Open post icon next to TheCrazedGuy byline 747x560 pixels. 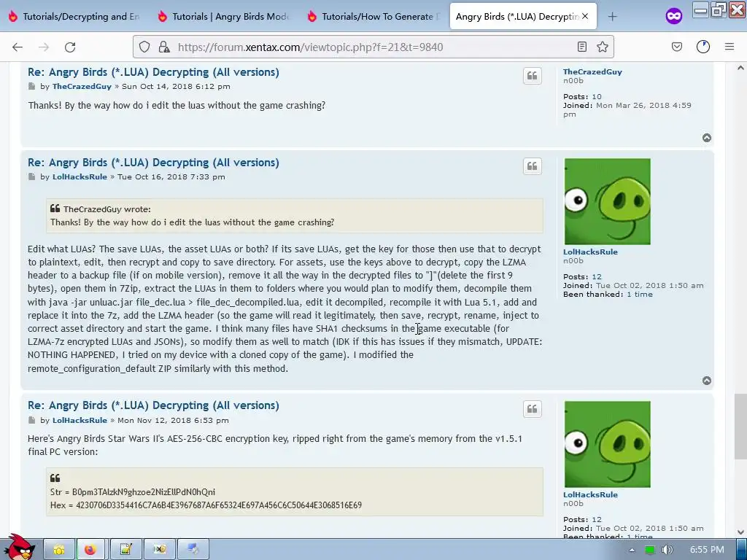(x=31, y=86)
